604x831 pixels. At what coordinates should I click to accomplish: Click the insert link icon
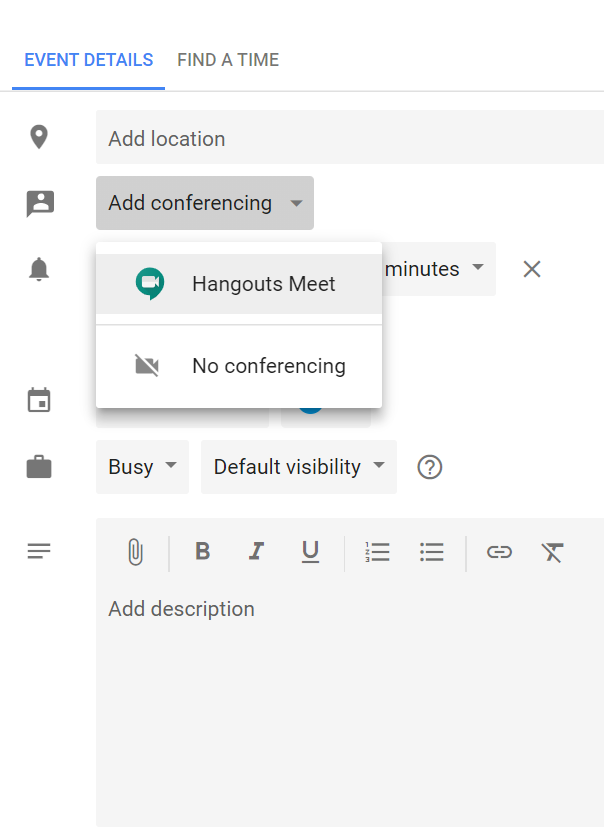click(x=499, y=552)
